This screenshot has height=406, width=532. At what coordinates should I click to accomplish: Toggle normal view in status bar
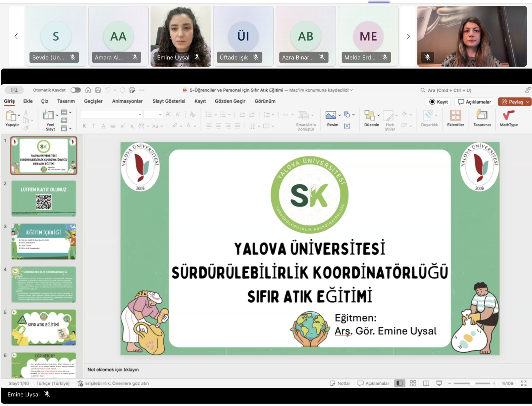pos(400,383)
